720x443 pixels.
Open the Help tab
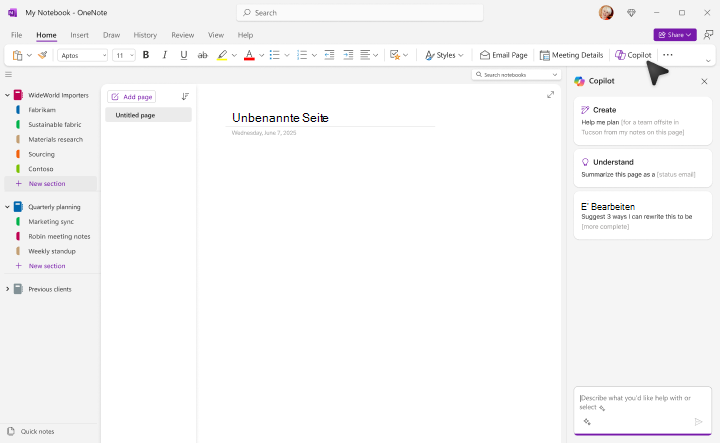tap(245, 35)
